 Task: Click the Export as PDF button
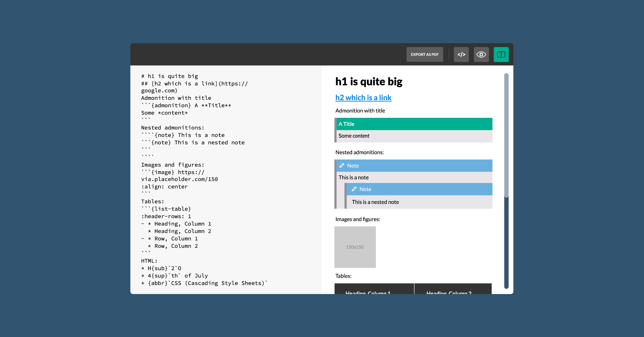point(424,55)
